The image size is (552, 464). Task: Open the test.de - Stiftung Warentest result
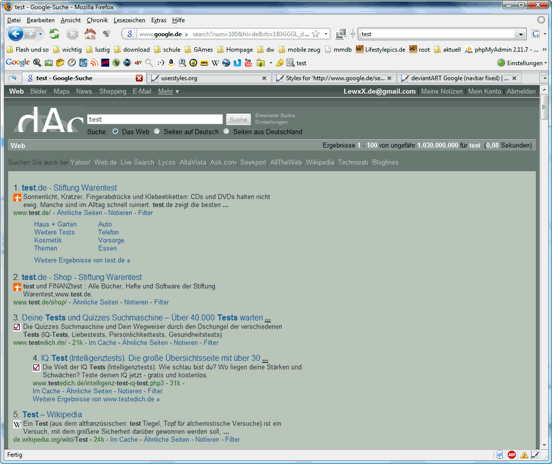[69, 188]
